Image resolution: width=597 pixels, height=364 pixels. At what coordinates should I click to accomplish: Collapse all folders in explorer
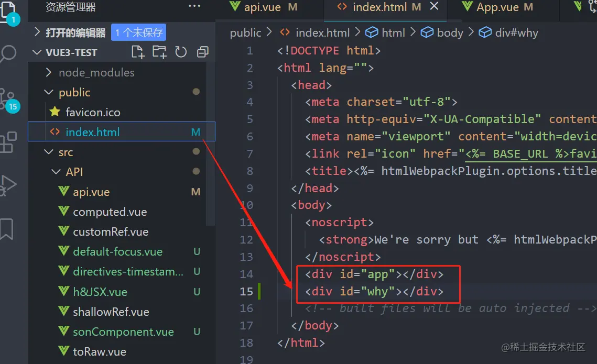point(202,52)
